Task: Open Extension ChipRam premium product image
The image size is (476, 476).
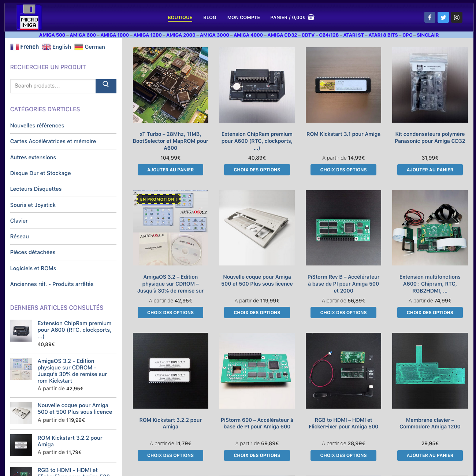Action: (x=257, y=85)
